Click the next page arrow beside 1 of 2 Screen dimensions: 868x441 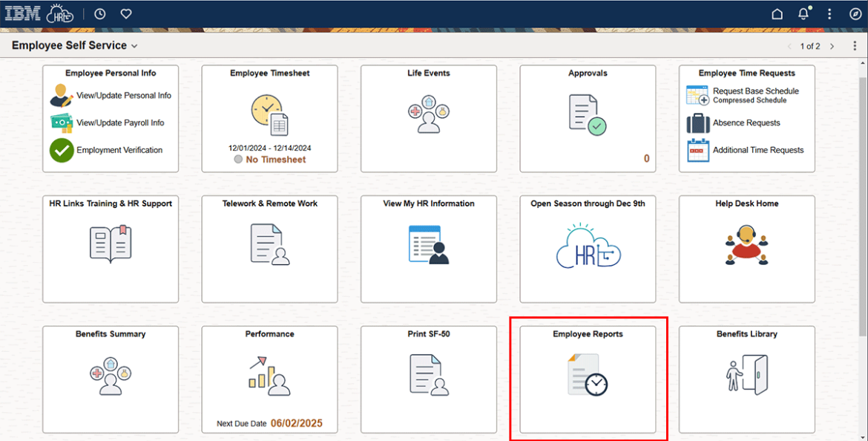click(832, 45)
